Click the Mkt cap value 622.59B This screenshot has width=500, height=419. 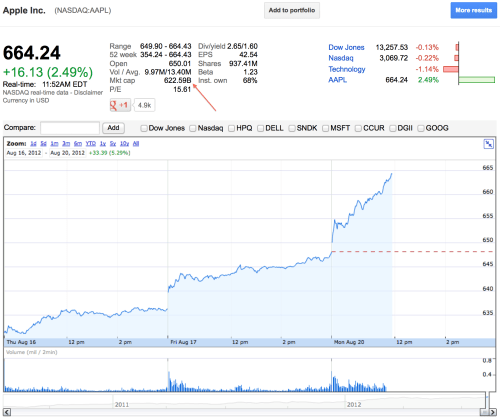[177, 81]
